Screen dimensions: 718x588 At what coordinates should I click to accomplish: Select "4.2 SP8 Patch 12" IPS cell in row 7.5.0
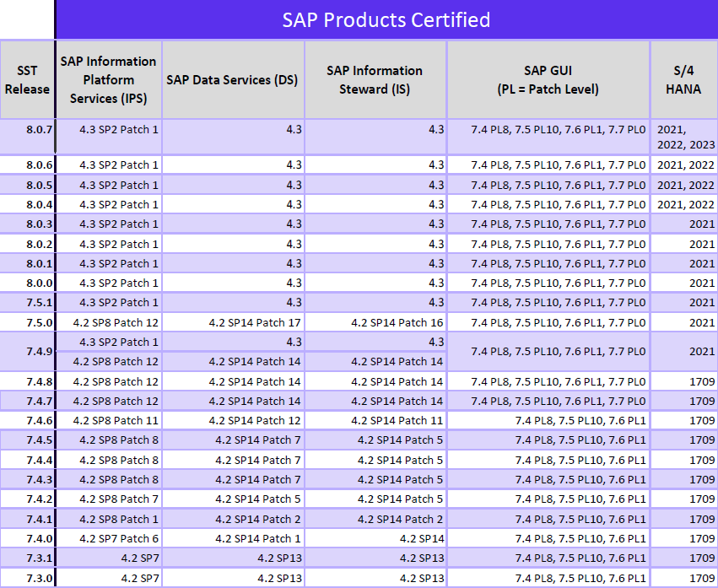coord(109,322)
